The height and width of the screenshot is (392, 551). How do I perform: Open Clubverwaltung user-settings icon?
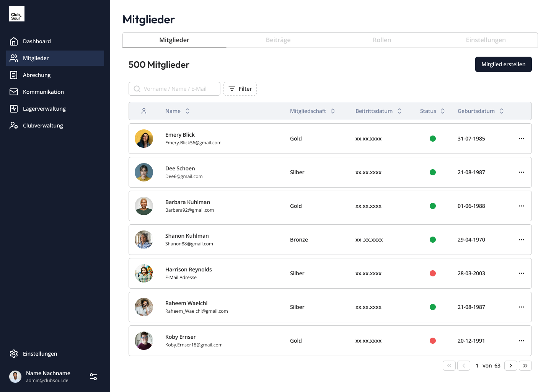14,126
